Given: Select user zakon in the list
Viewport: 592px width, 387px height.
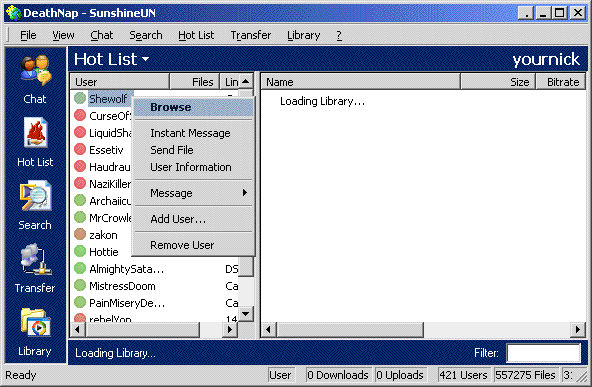Looking at the screenshot, I should click(103, 235).
